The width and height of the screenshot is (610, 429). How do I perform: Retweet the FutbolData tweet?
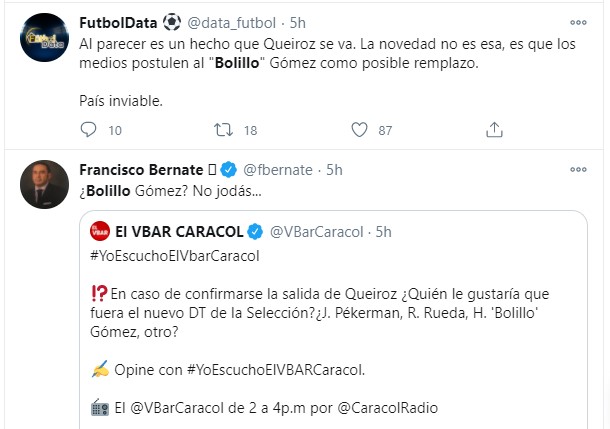(224, 130)
